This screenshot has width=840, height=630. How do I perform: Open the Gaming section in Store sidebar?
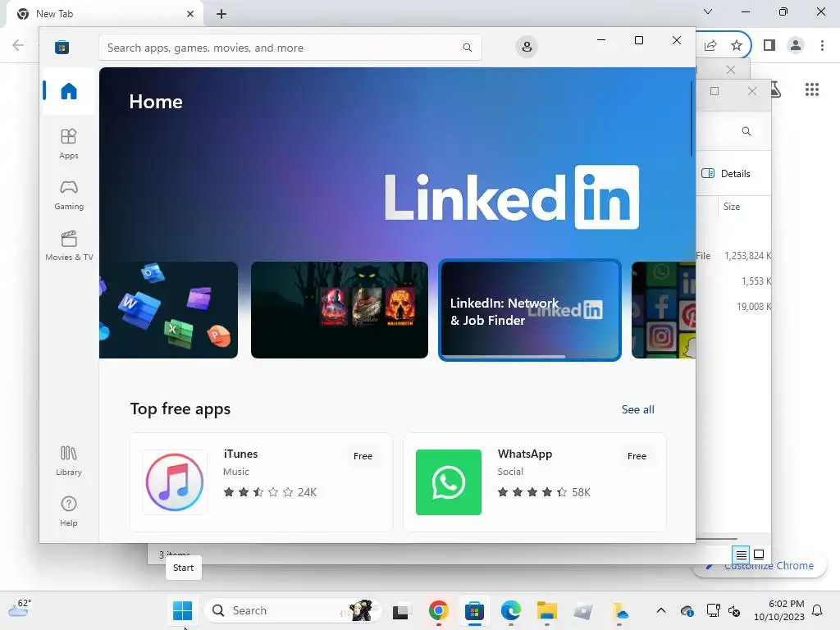[69, 195]
